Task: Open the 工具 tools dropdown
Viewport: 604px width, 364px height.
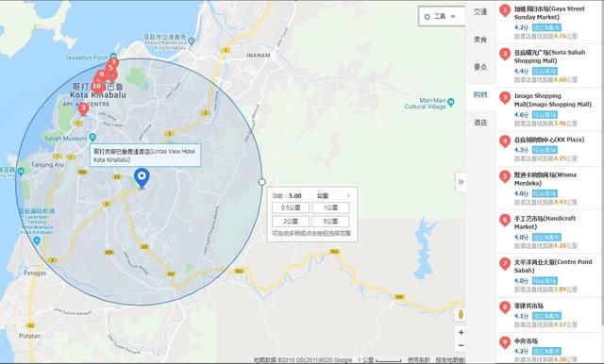Action: [x=441, y=17]
